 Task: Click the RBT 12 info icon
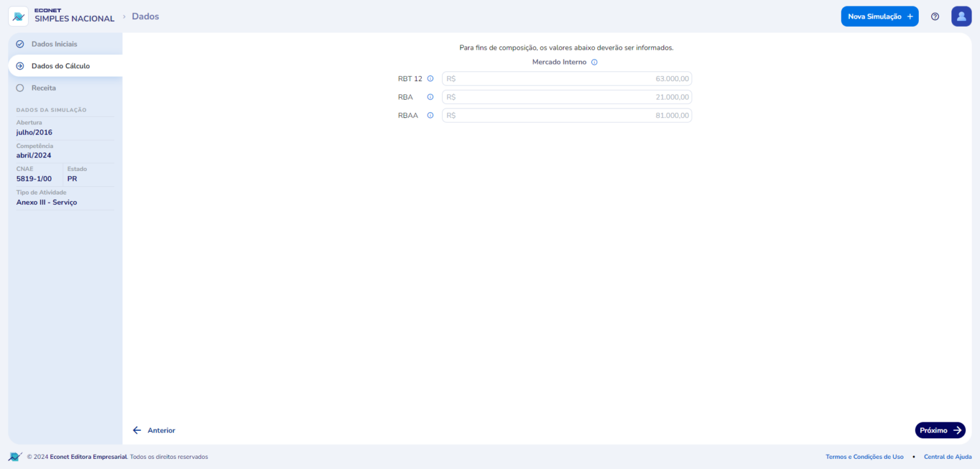coord(430,79)
